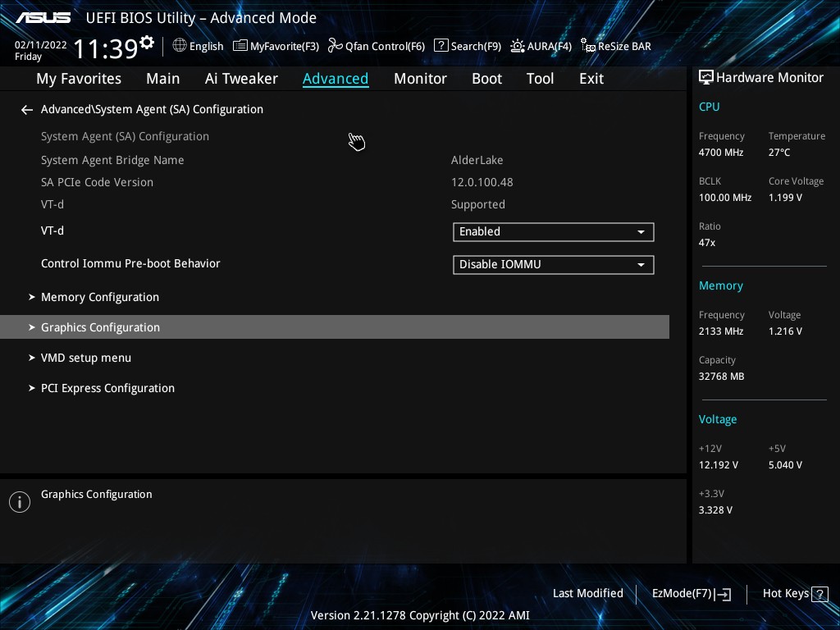Go to the Boot tab
This screenshot has width=840, height=630.
(486, 79)
